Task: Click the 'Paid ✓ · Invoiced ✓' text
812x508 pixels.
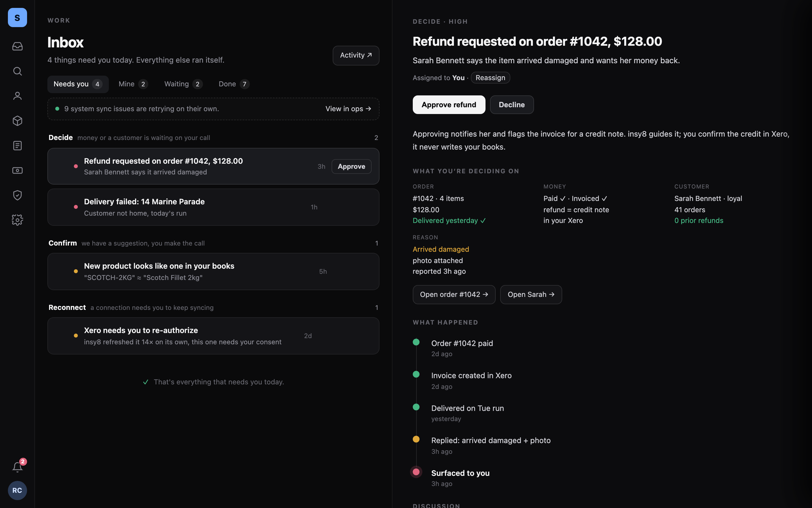Action: point(575,199)
